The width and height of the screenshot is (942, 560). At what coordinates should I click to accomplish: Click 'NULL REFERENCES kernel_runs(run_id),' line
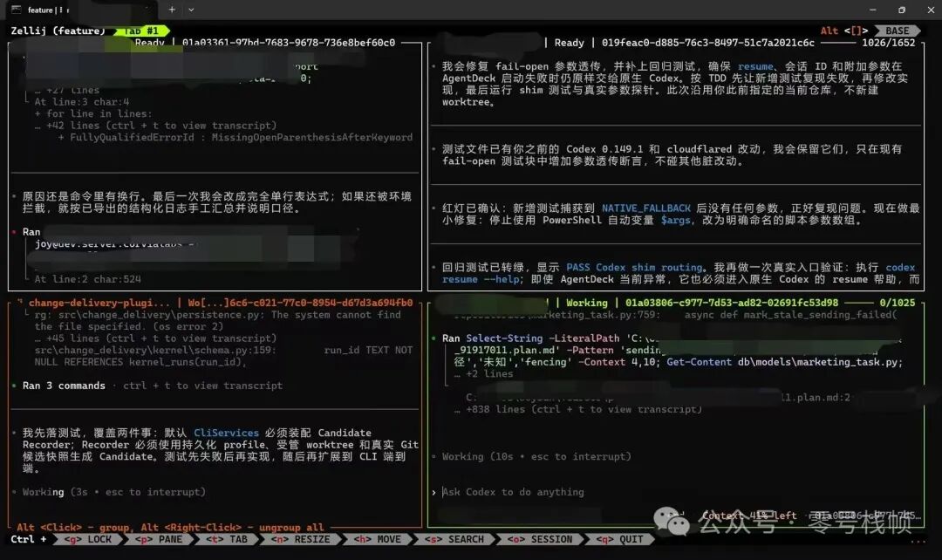pos(140,362)
